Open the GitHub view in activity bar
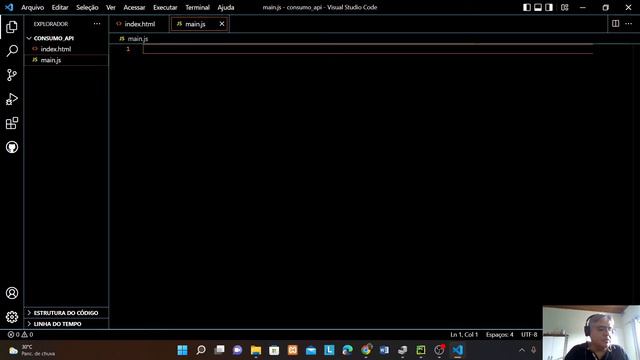The width and height of the screenshot is (640, 360). click(12, 147)
